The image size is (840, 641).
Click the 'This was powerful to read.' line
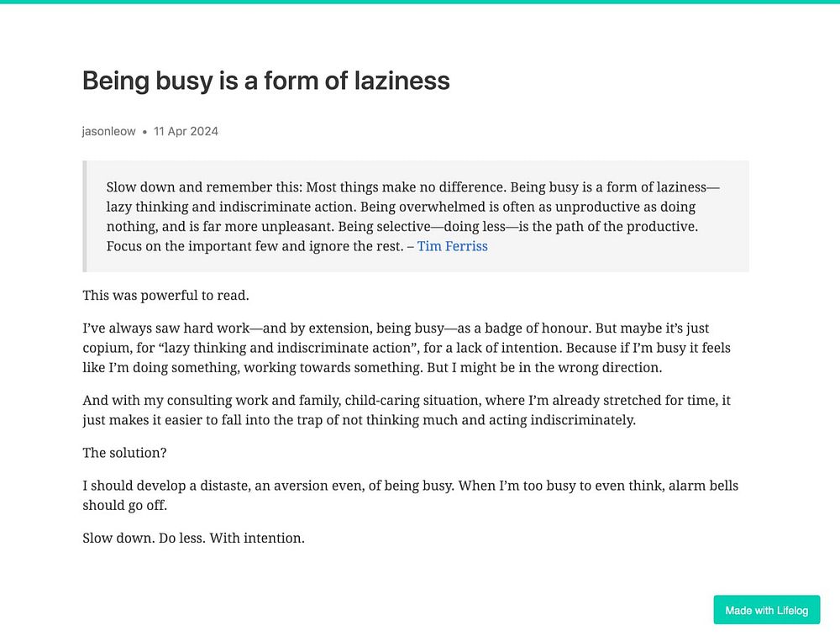pyautogui.click(x=165, y=296)
